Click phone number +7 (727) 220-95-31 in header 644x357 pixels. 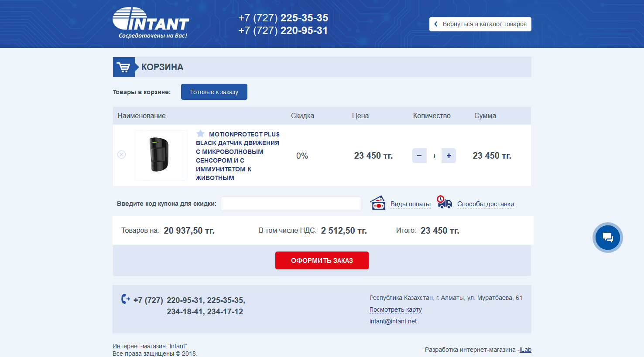pos(283,31)
